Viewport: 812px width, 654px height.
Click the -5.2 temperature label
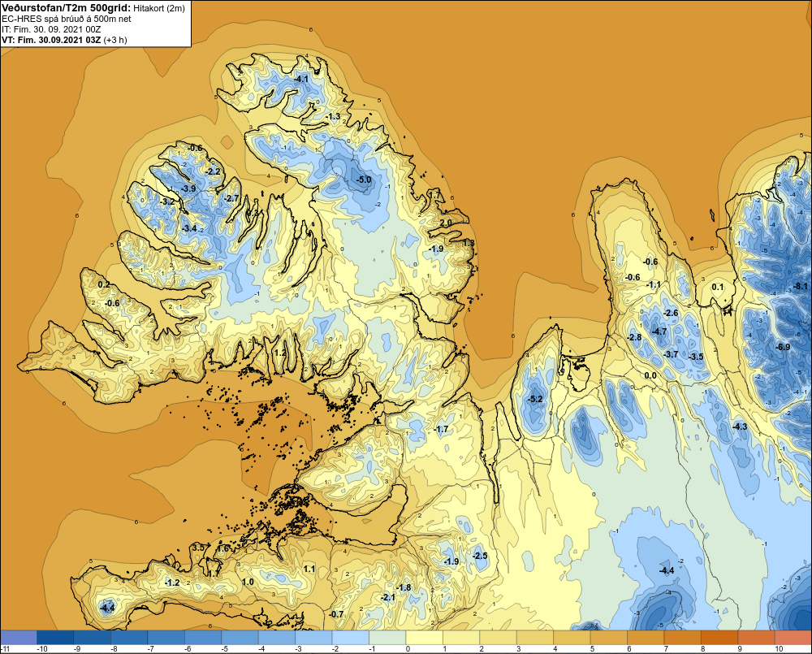coord(535,399)
